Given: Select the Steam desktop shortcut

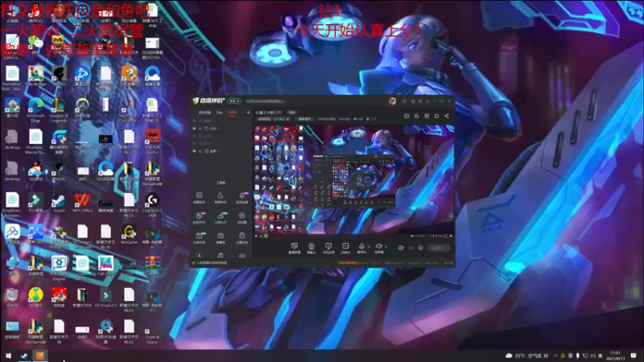Looking at the screenshot, I should click(59, 204).
